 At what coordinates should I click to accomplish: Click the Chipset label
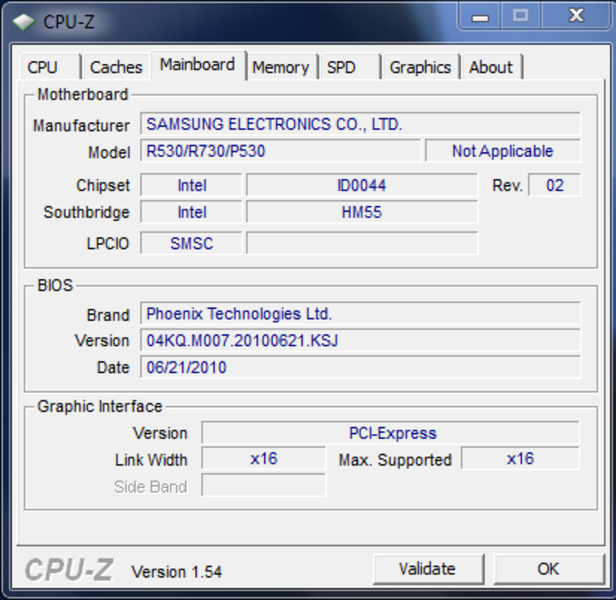point(103,185)
